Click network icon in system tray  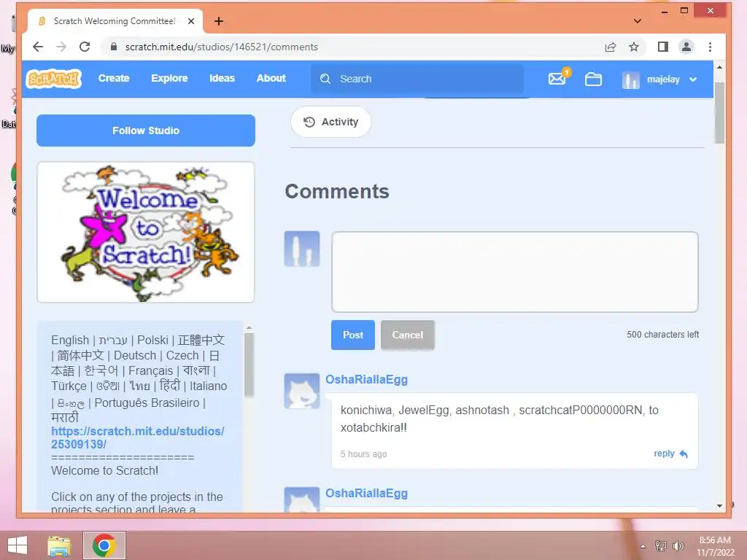[661, 545]
